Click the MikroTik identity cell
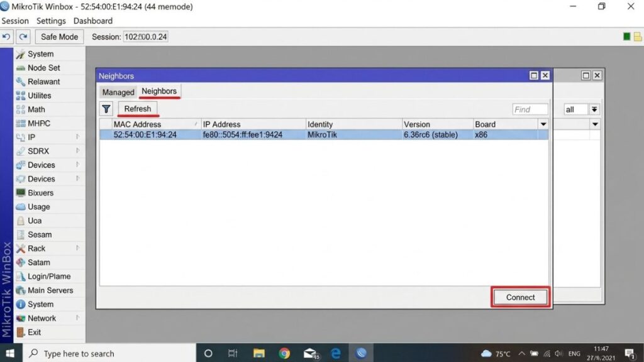644x362 pixels. point(322,134)
